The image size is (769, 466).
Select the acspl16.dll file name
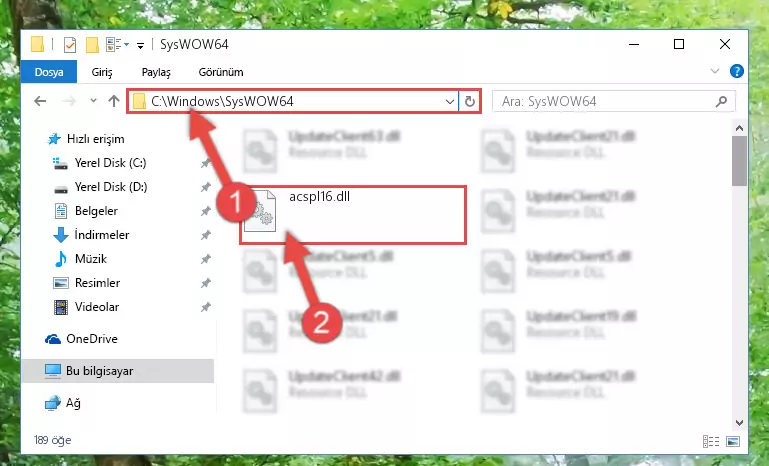pos(319,197)
